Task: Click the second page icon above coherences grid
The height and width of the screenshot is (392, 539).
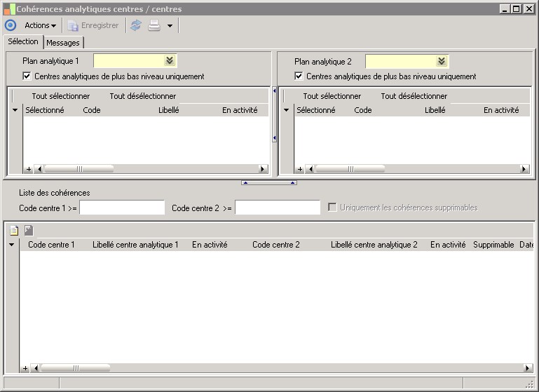Action: [x=28, y=230]
